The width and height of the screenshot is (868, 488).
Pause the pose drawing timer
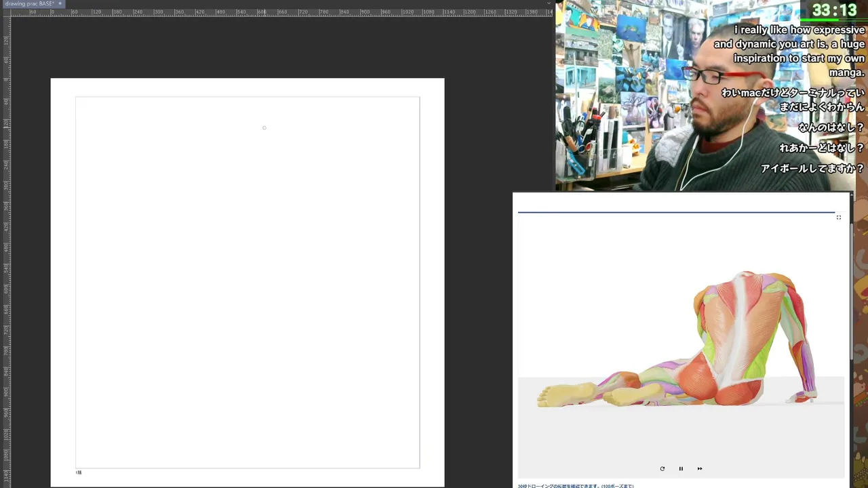681,468
